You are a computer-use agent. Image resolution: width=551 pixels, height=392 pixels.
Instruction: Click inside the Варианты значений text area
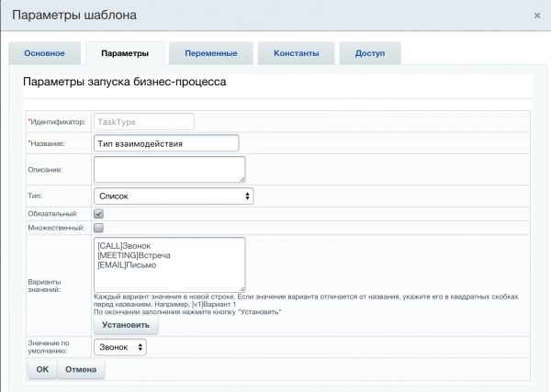[169, 264]
